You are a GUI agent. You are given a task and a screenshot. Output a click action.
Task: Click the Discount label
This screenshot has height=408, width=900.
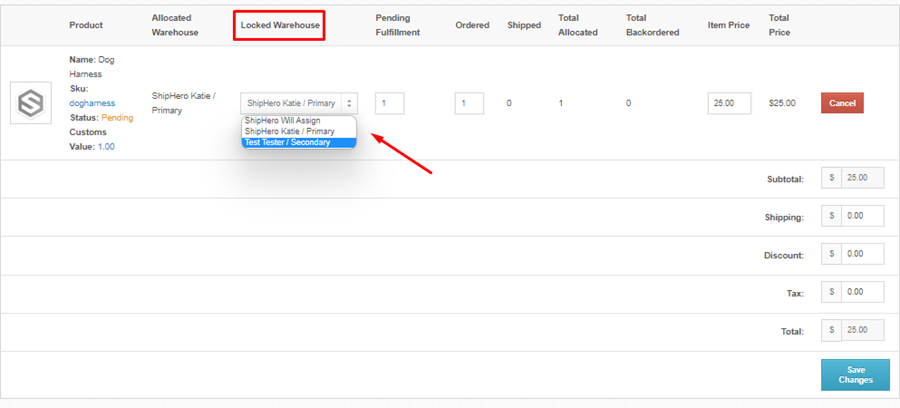784,255
